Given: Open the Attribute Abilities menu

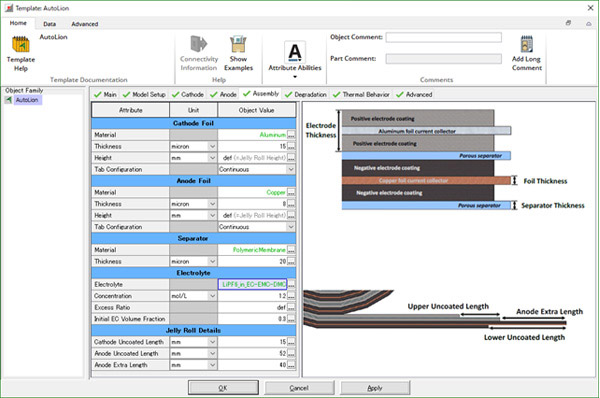Looking at the screenshot, I should (x=295, y=60).
